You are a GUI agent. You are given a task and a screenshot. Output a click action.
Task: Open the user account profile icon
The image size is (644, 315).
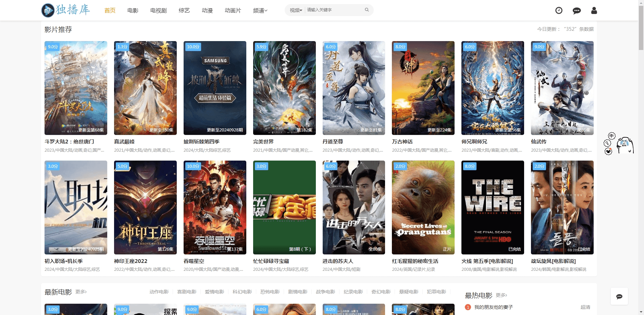594,11
